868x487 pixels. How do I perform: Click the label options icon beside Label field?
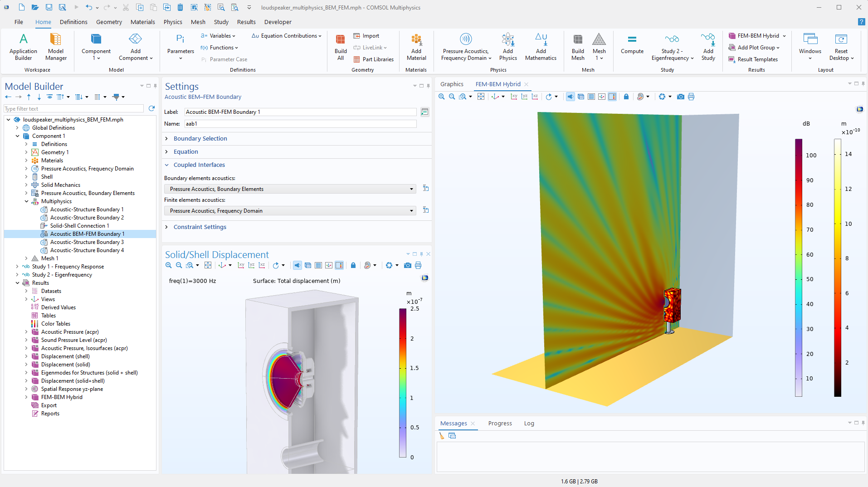425,112
